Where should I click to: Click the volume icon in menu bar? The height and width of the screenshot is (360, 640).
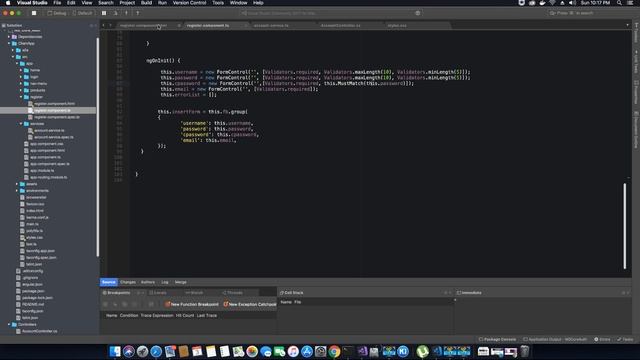tap(572, 3)
